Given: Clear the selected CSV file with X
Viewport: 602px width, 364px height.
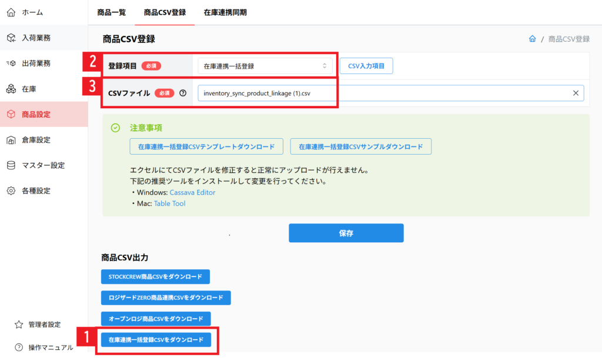Looking at the screenshot, I should 576,93.
